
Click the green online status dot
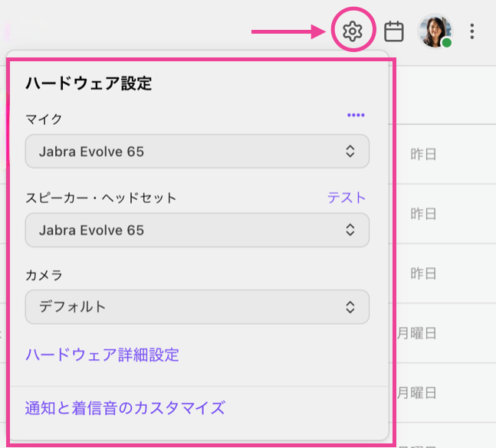tap(446, 43)
